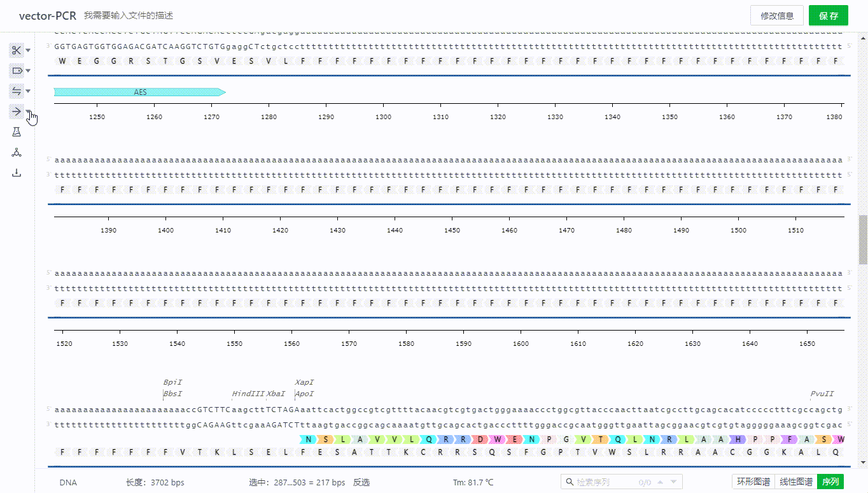Switch to 环形图谱 circular map view

click(x=753, y=482)
